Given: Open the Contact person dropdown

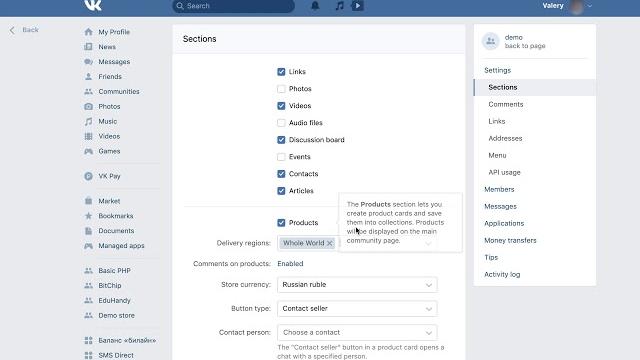Looking at the screenshot, I should point(357,333).
